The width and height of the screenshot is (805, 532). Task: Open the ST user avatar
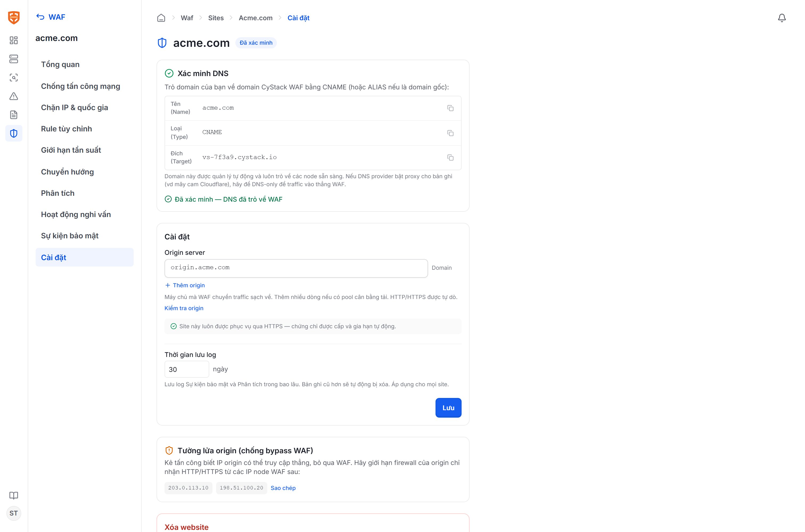tap(14, 513)
